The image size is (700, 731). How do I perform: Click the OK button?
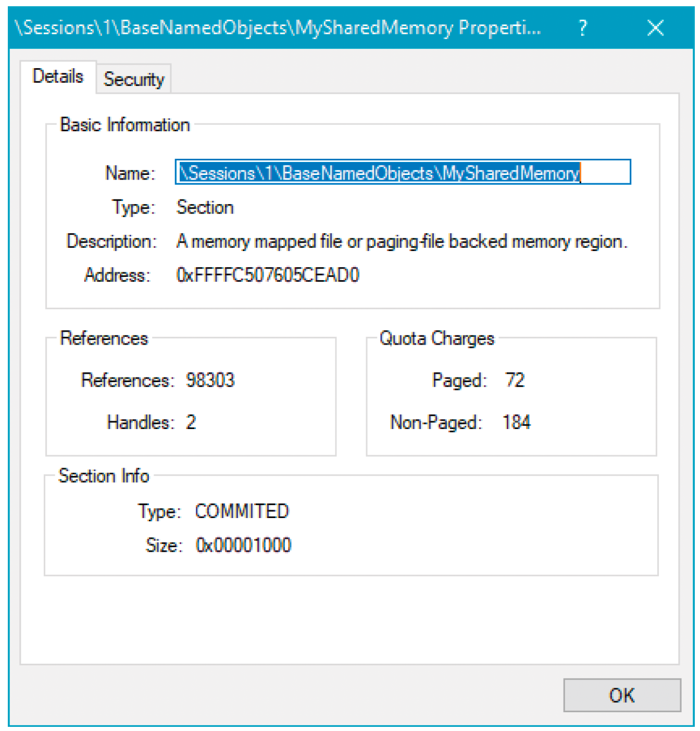click(x=622, y=695)
